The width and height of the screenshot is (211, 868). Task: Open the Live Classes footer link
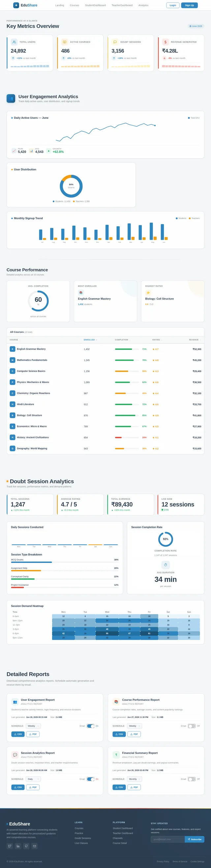point(81,843)
